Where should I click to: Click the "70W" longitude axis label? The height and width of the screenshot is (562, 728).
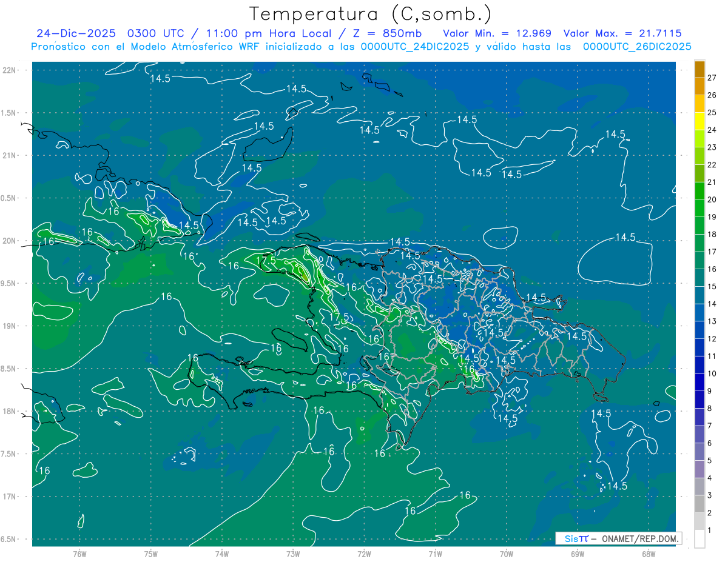507,554
